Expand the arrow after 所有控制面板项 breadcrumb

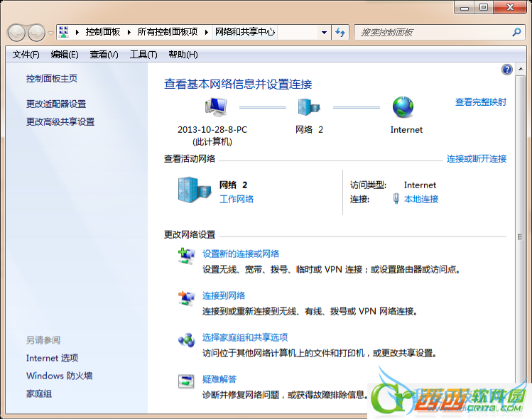(x=206, y=32)
